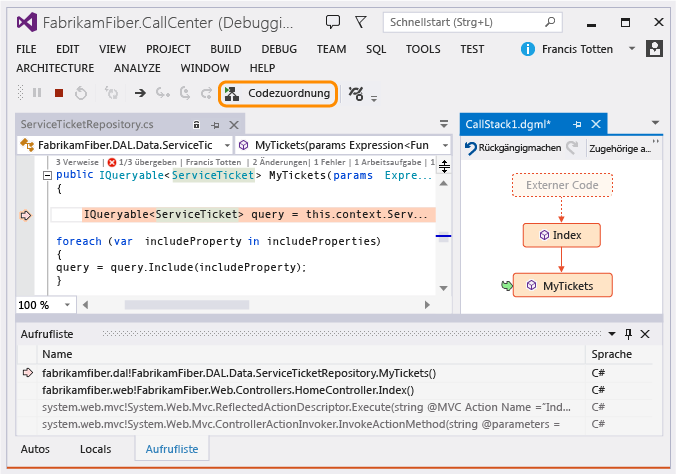This screenshot has width=676, height=474.
Task: Open the 100 % zoom dropdown
Action: tap(67, 305)
